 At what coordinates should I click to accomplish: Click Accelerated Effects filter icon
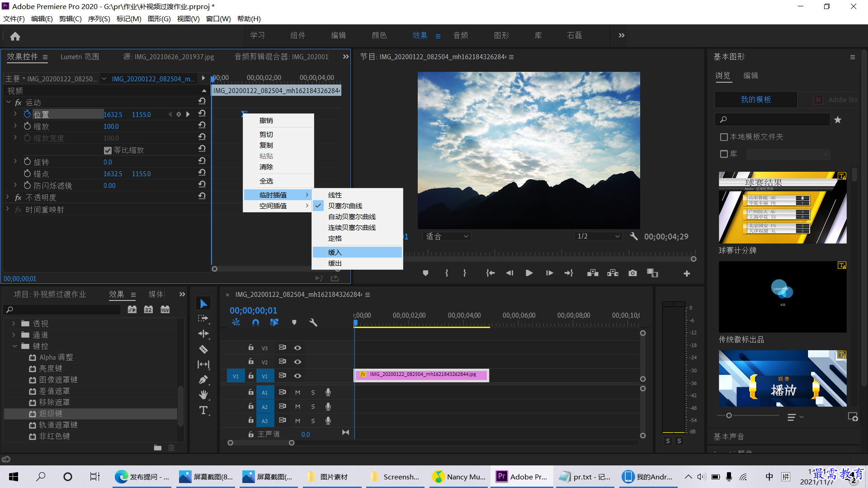[132, 310]
